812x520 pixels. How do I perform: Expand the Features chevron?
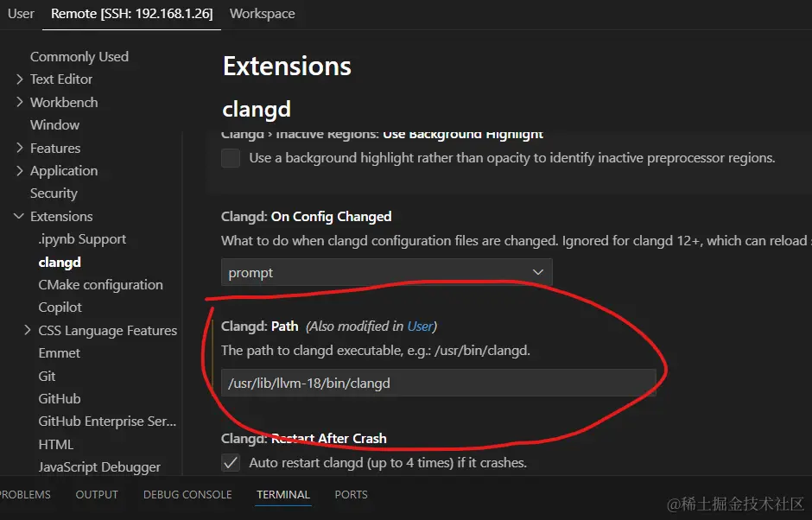[x=20, y=148]
